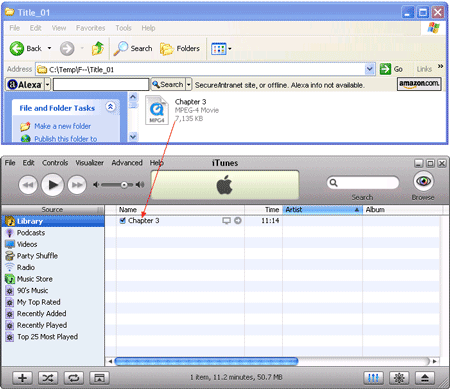Click the iTunes Play button
The image size is (450, 389).
(x=52, y=185)
